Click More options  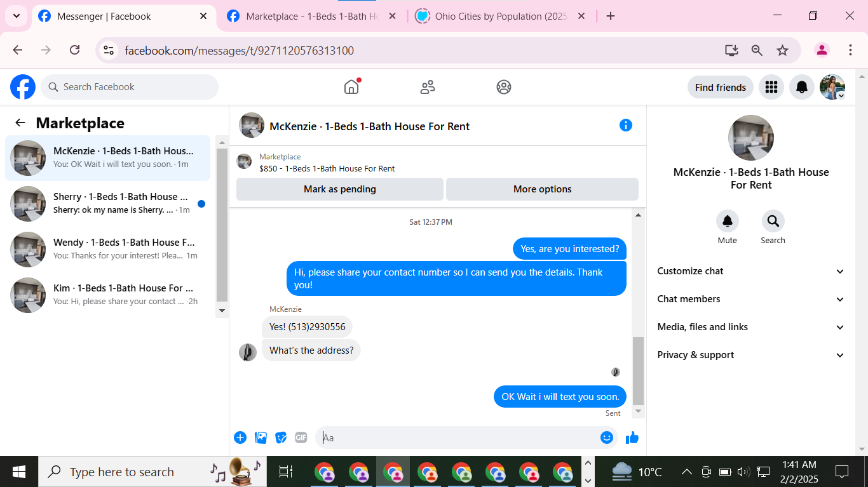click(x=542, y=189)
